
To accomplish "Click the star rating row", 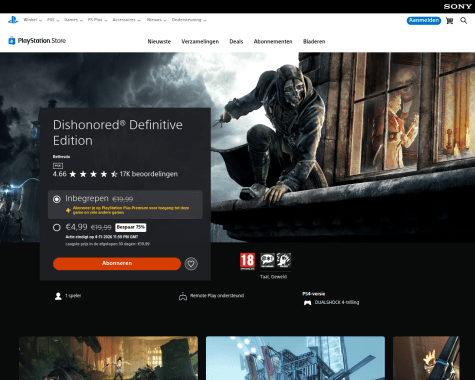I will [x=93, y=174].
